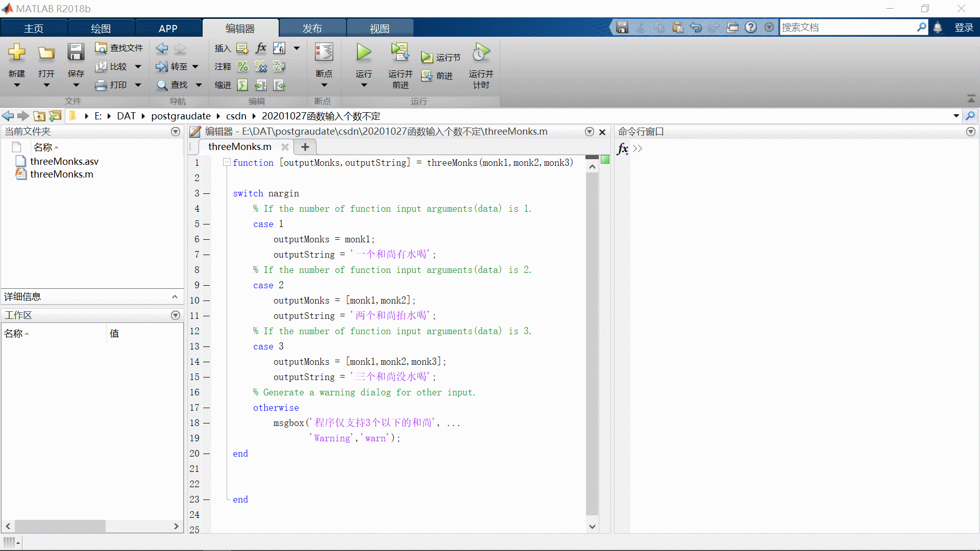Click the green Run (运行) button
Screen dimensions: 980x551
click(x=364, y=52)
